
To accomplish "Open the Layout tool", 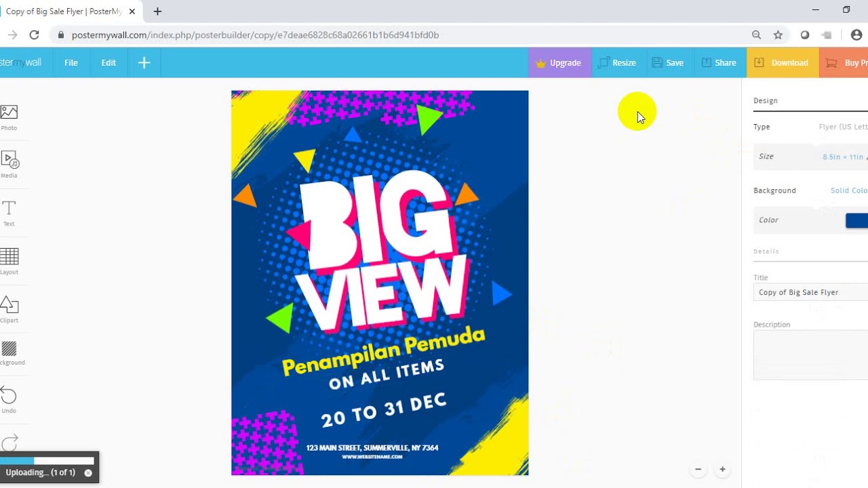I will 9,261.
